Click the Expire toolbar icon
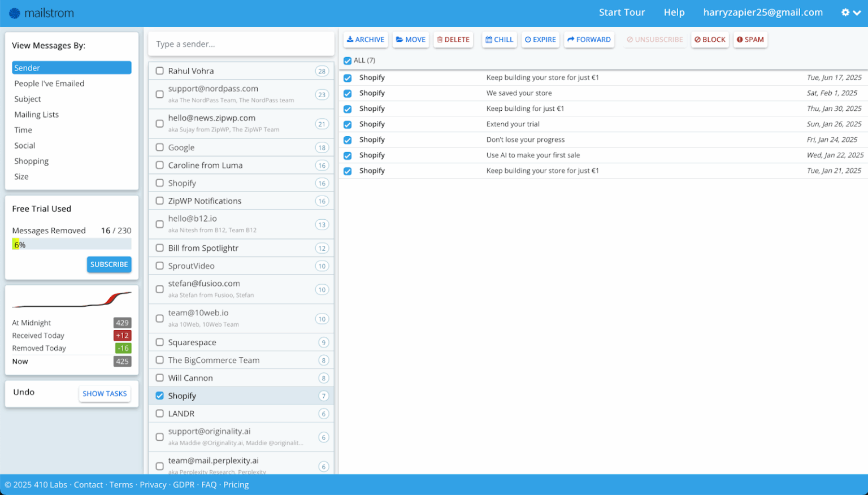This screenshot has width=868, height=495. 540,40
